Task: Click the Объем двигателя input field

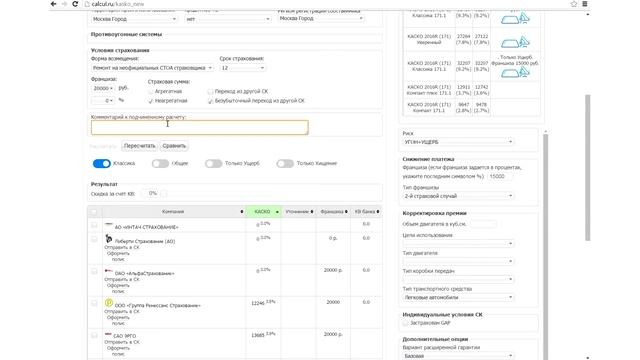Action: 483,224
